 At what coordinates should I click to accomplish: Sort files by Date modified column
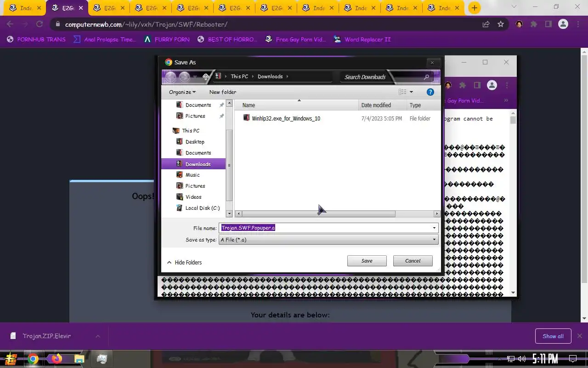tap(383, 105)
